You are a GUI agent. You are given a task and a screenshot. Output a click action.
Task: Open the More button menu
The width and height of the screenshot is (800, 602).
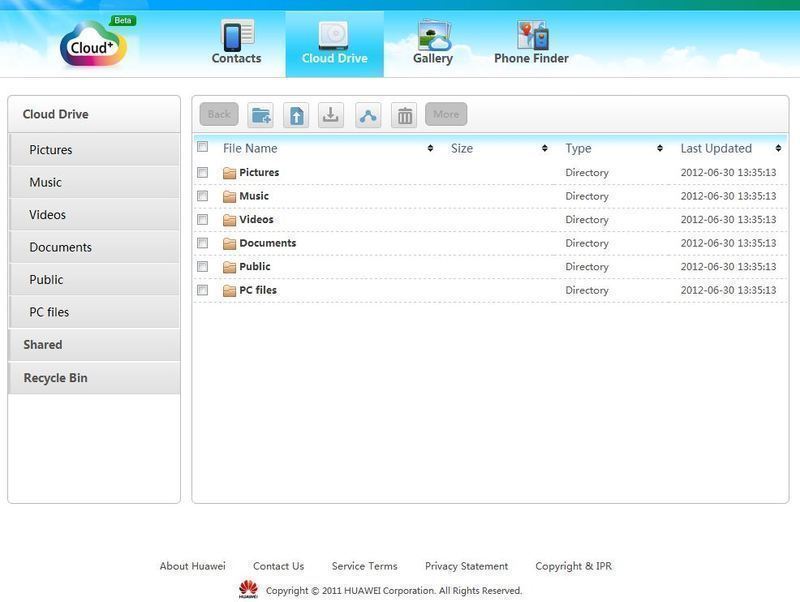pyautogui.click(x=446, y=114)
